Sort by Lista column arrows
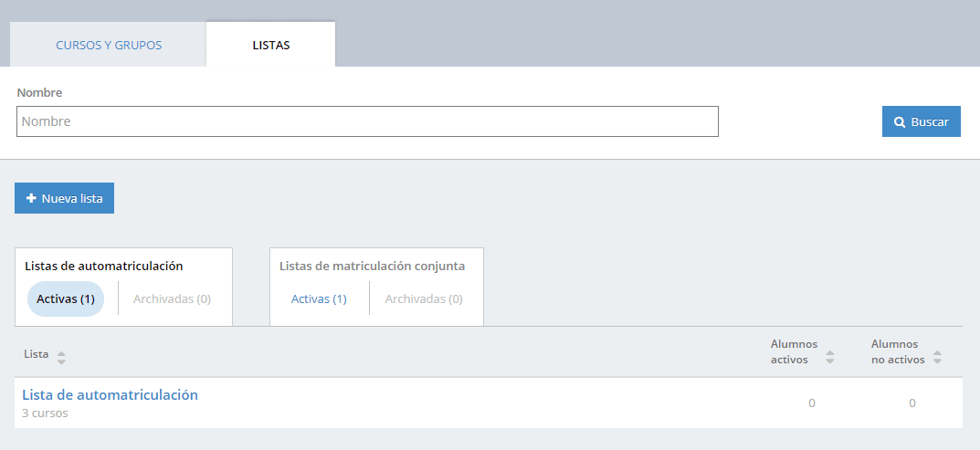Viewport: 980px width, 450px height. coord(61,358)
